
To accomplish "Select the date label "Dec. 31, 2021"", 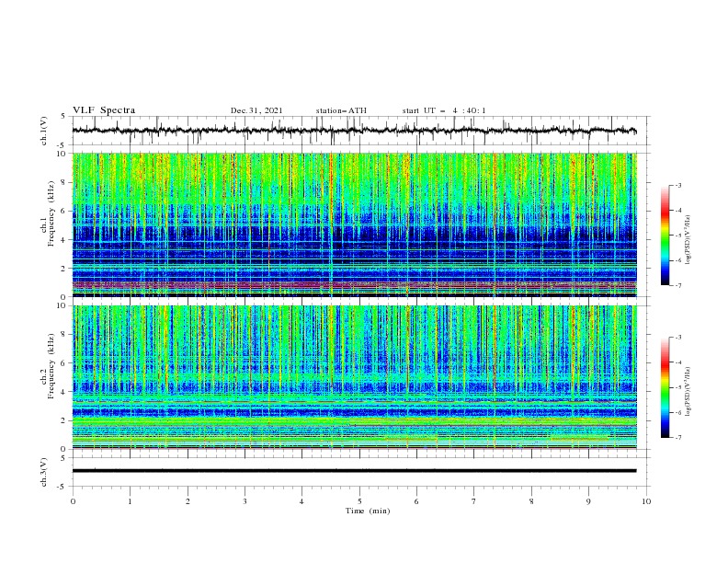I will click(256, 110).
